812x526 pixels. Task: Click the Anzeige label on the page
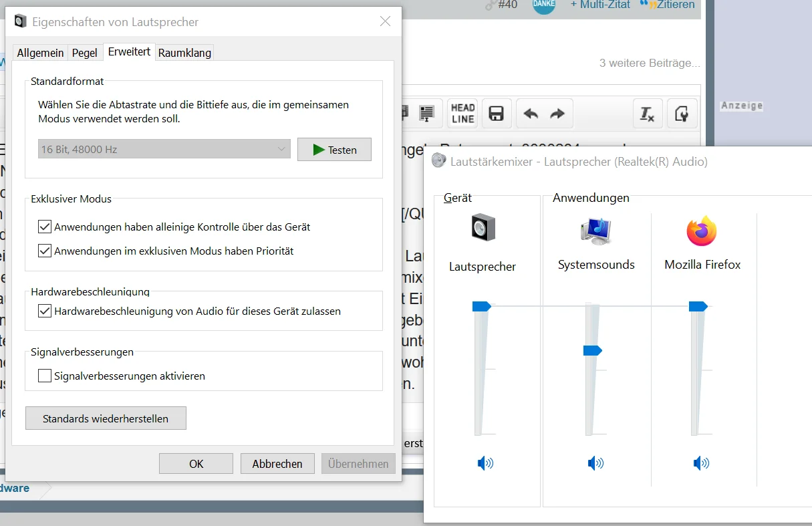[x=741, y=106]
